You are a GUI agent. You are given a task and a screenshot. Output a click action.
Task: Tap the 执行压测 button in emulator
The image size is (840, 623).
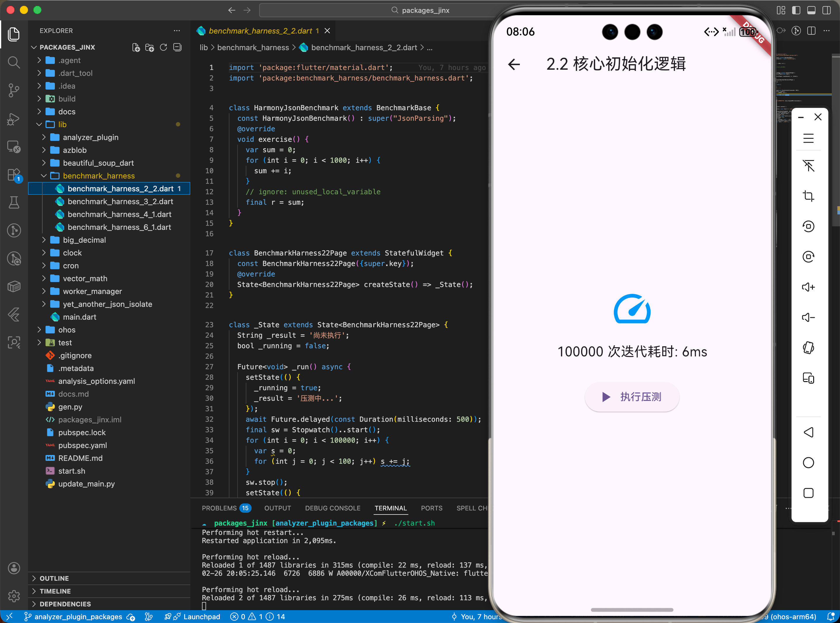[x=632, y=397]
